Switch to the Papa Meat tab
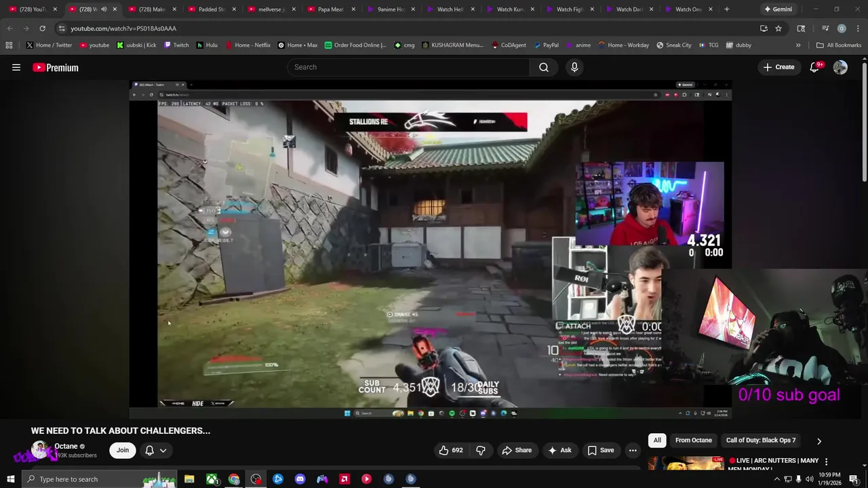Screen dimensions: 868x488 coord(330,9)
